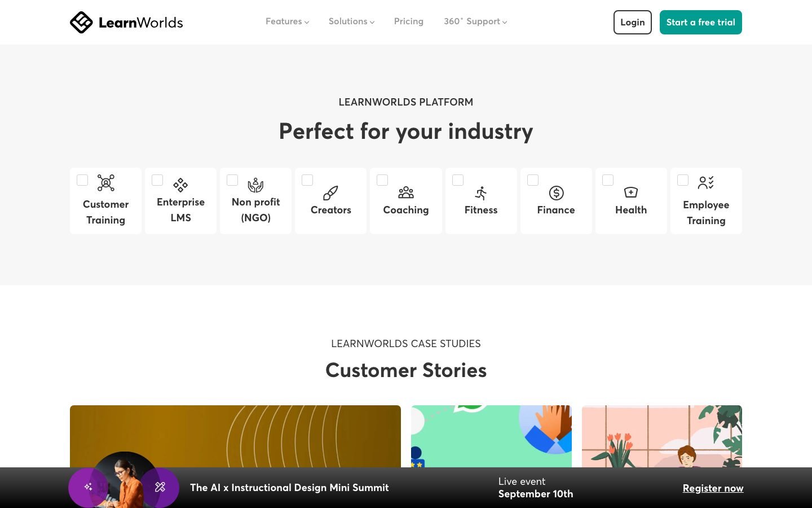Screen dimensions: 812x508
Task: Open the Pricing page
Action: click(x=409, y=21)
